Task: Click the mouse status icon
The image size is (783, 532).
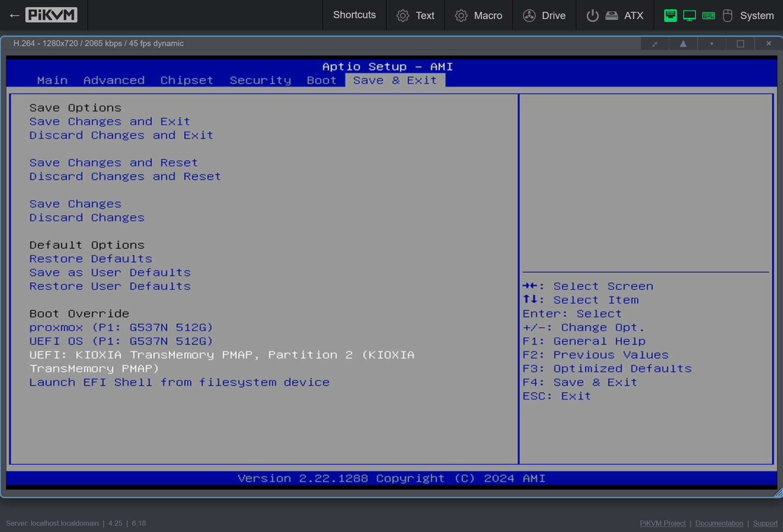Action: click(727, 16)
